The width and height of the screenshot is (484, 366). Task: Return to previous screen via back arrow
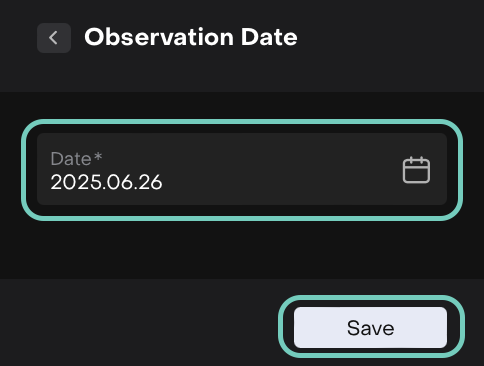point(54,38)
